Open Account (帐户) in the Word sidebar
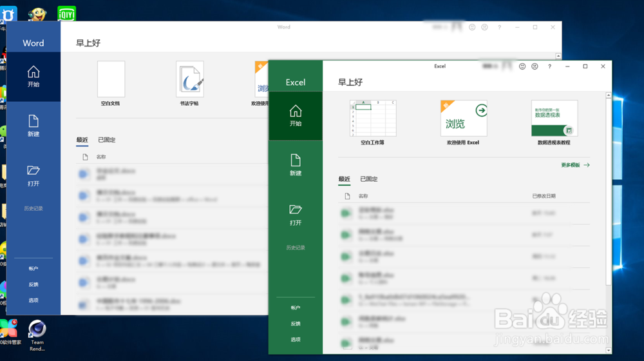Image resolution: width=644 pixels, height=361 pixels. [x=33, y=268]
